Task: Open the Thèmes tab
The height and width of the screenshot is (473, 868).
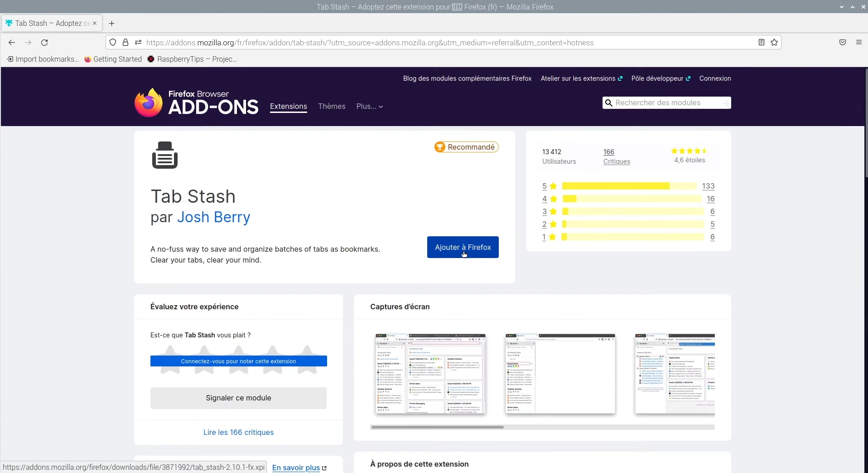Action: (332, 106)
